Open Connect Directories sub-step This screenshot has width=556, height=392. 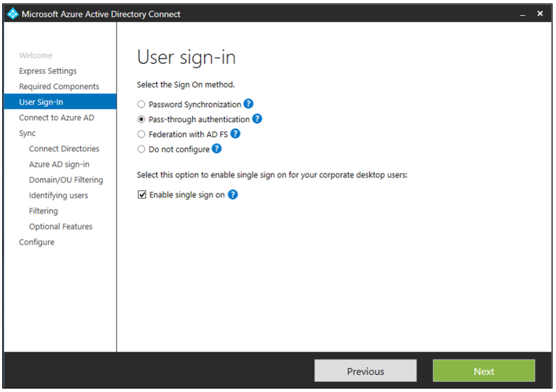click(64, 148)
